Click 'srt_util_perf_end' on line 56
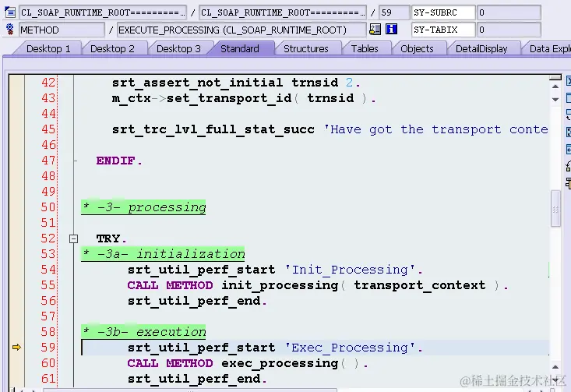 194,301
